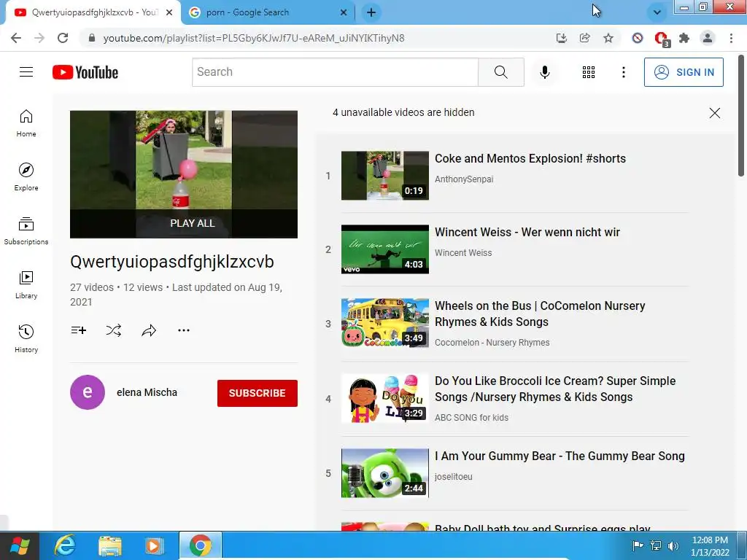Screen dimensions: 747x560
Task: Open File Explorer from taskbar
Action: point(110,545)
